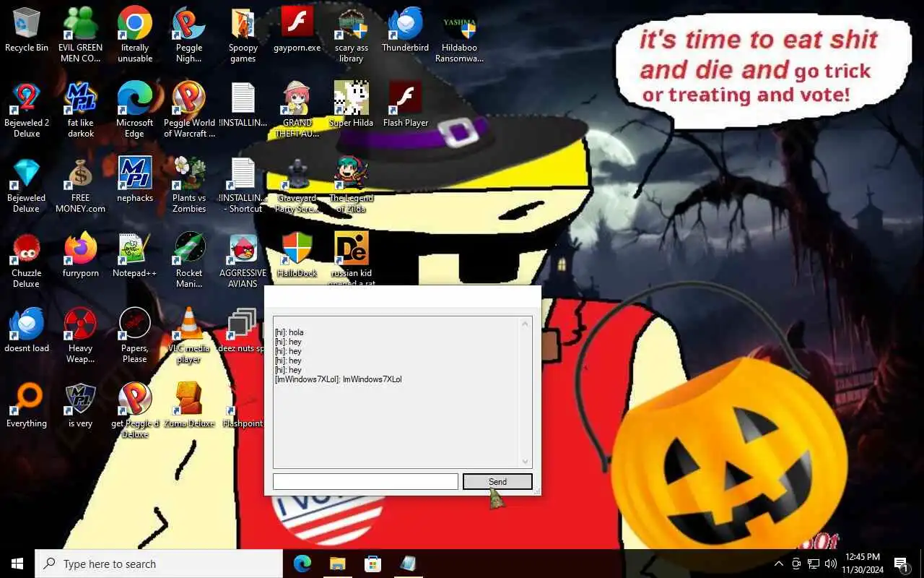924x578 pixels.
Task: Open the volume speaker tray icon
Action: point(831,564)
